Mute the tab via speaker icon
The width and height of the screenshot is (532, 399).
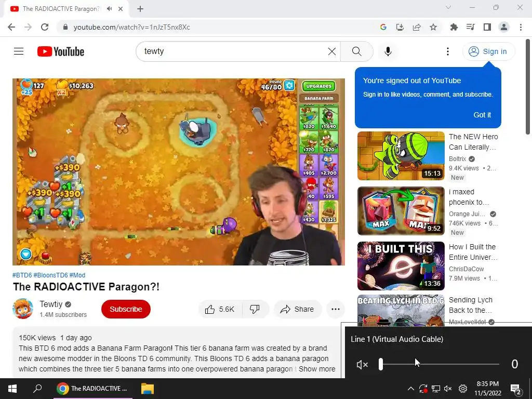click(x=109, y=9)
